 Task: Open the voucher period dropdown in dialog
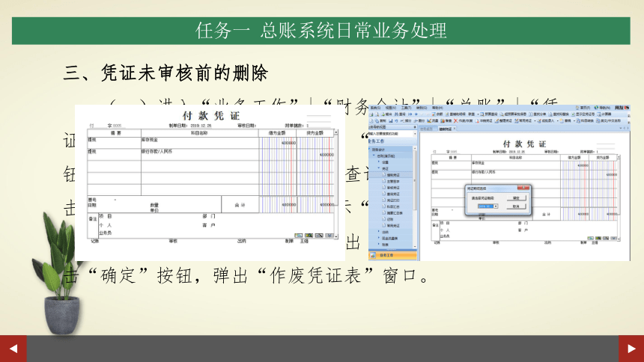(x=496, y=206)
